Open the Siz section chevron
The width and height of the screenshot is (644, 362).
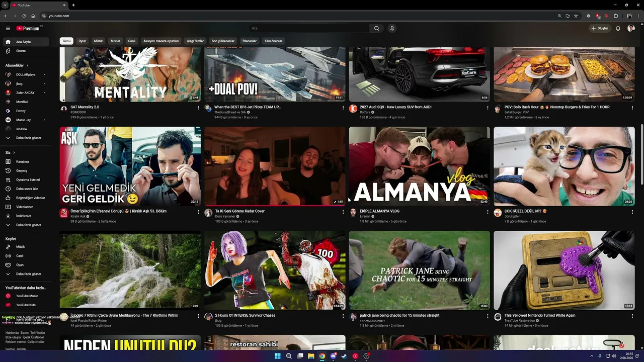click(14, 152)
